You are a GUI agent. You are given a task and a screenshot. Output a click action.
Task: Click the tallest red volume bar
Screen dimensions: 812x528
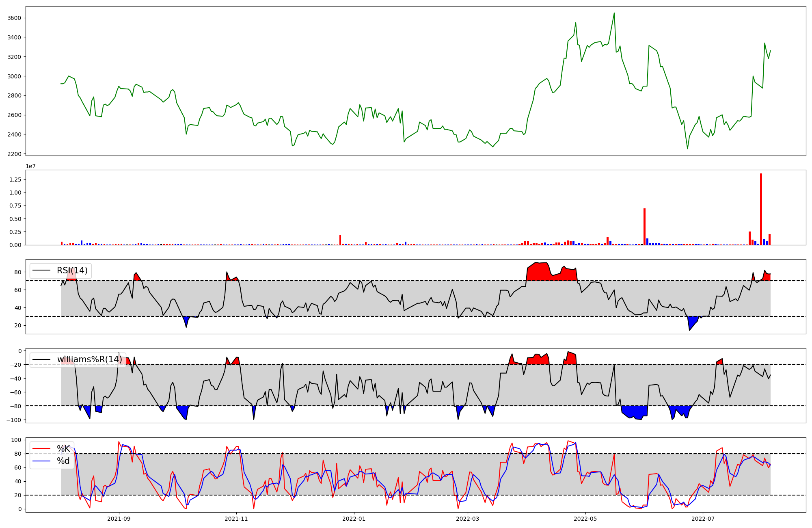point(761,209)
